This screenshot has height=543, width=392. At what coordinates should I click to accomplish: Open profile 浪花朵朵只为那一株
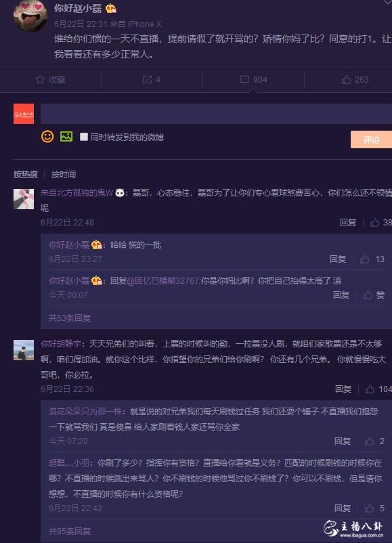tap(85, 411)
